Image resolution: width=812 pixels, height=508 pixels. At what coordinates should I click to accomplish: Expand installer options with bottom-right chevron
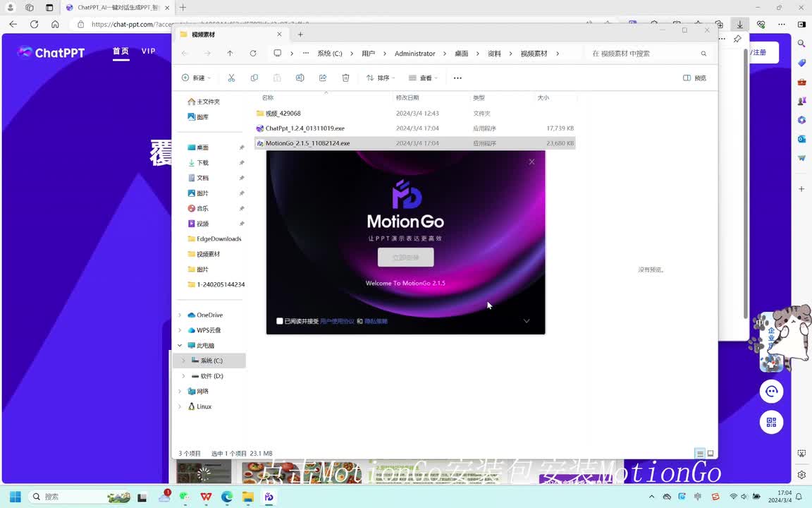[527, 321]
